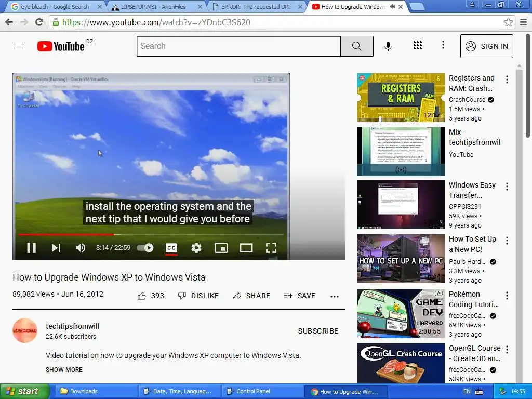The width and height of the screenshot is (532, 399).
Task: Open options for Registers and RAM video
Action: (x=507, y=79)
